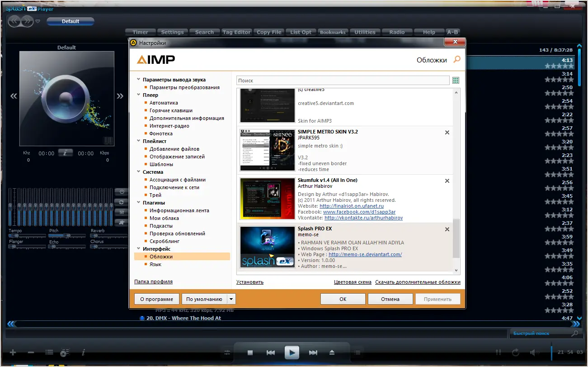Click the equalizer reset refresh icon

pyautogui.click(x=121, y=202)
